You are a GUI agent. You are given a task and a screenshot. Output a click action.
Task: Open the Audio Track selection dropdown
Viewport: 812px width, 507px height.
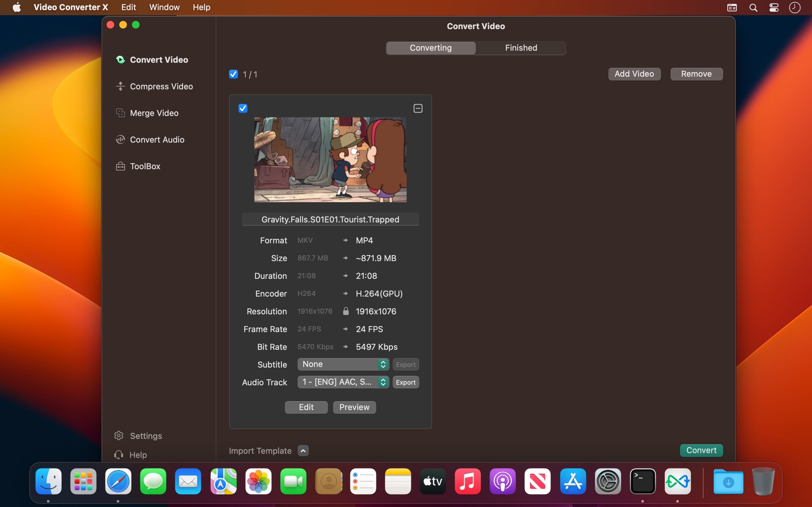tap(343, 382)
